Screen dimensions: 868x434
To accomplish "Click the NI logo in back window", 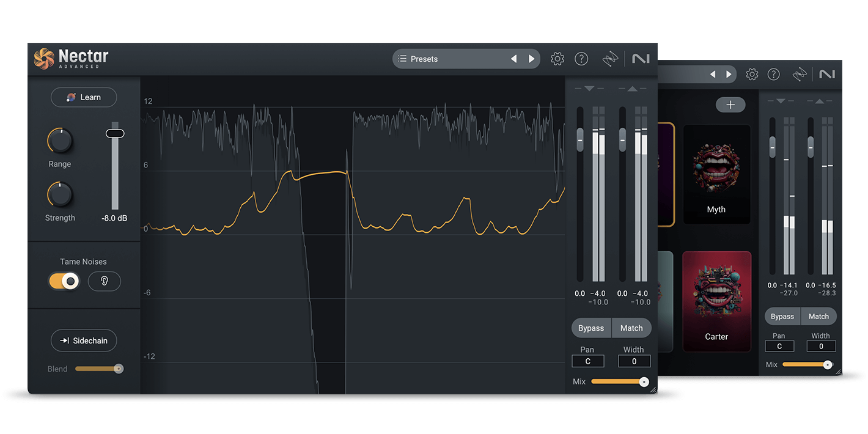I will point(827,74).
